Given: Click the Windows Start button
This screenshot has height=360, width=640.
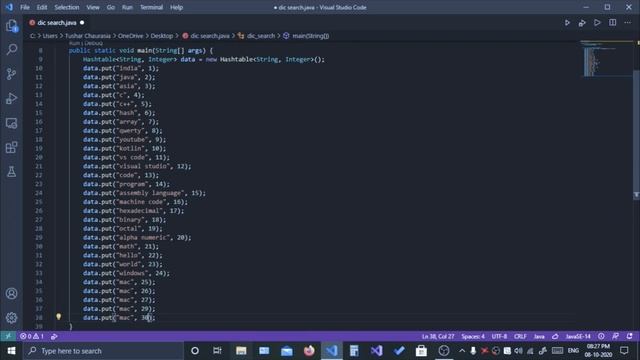Looking at the screenshot, I should coord(11,351).
